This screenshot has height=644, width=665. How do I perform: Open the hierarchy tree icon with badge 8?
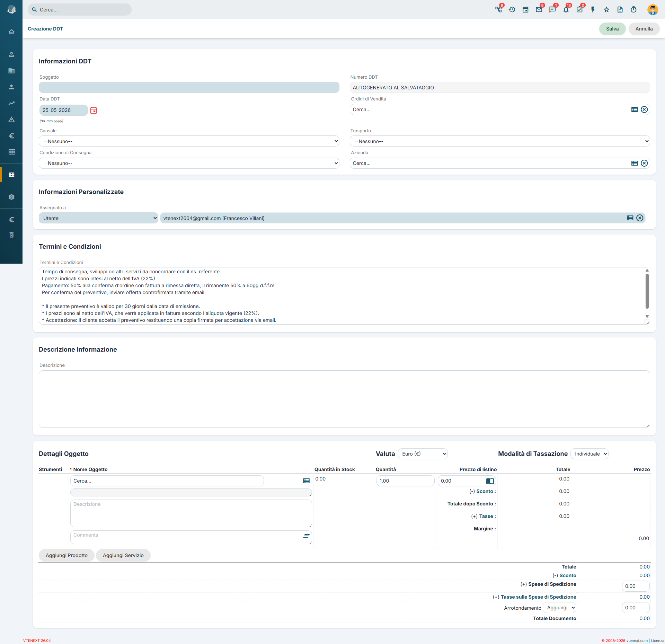pos(498,10)
